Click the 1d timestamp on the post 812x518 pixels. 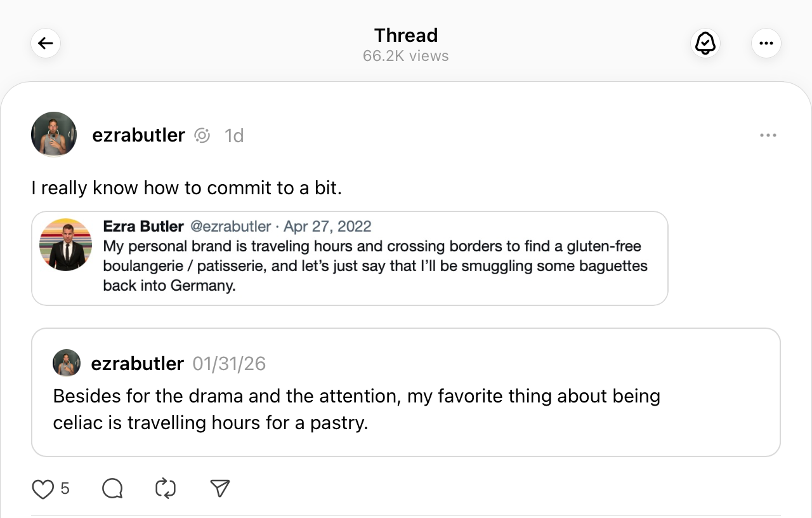point(234,136)
